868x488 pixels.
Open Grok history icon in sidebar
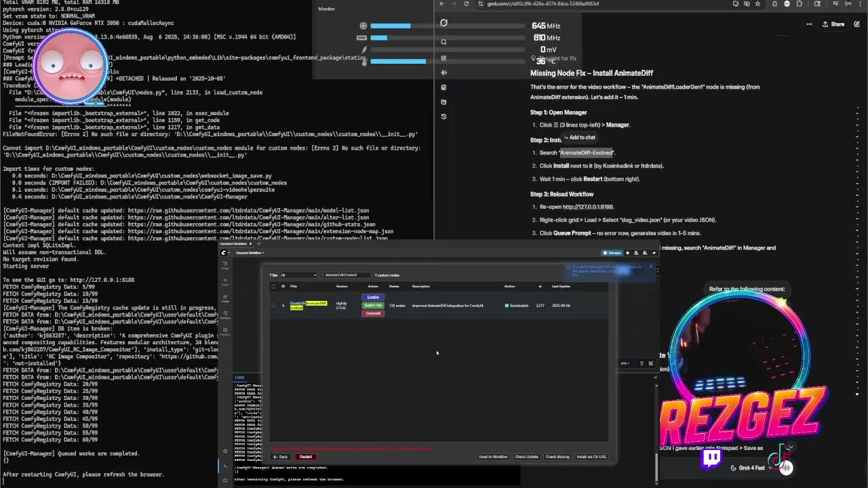coord(443,117)
